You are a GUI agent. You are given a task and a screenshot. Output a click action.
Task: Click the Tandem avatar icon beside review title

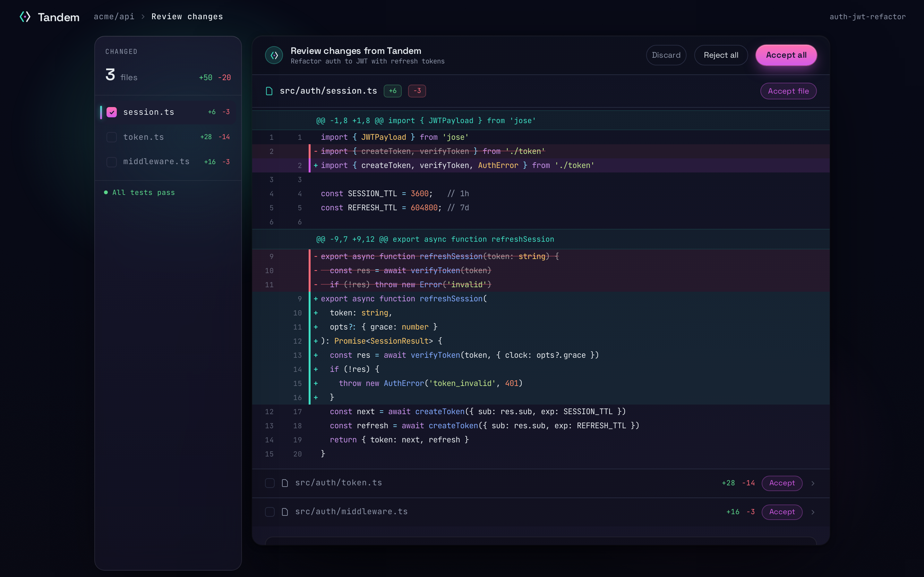(x=274, y=55)
